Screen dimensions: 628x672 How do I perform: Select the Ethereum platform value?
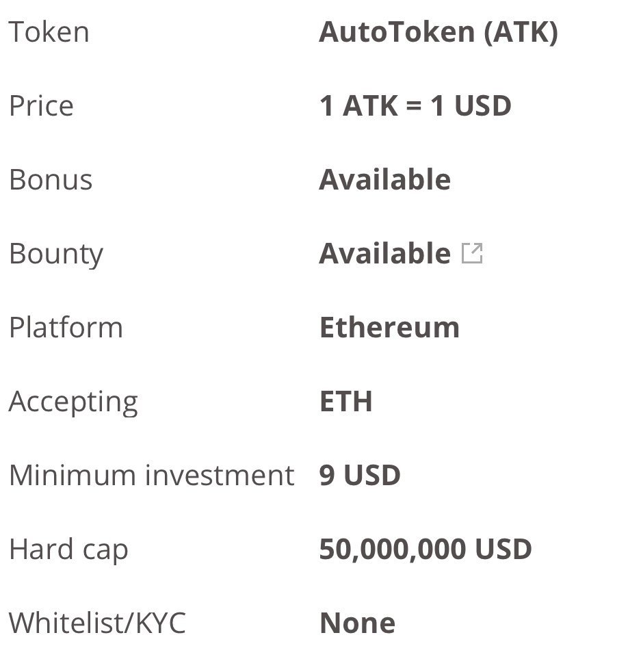click(x=389, y=327)
